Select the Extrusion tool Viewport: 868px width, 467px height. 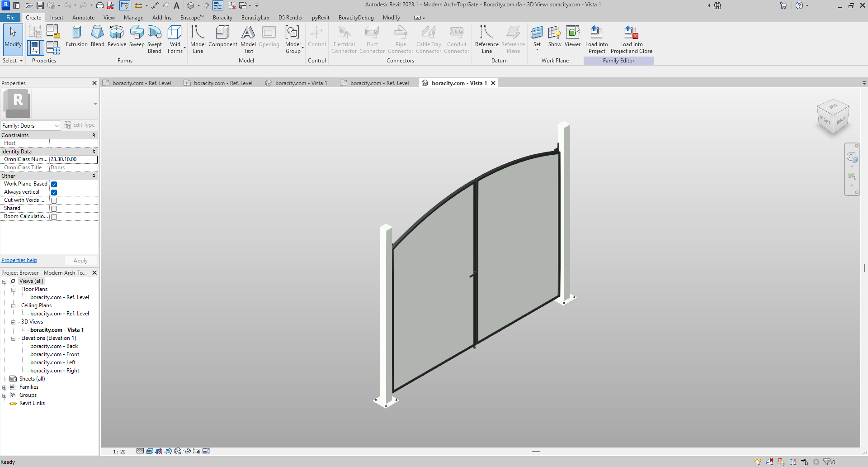(77, 36)
